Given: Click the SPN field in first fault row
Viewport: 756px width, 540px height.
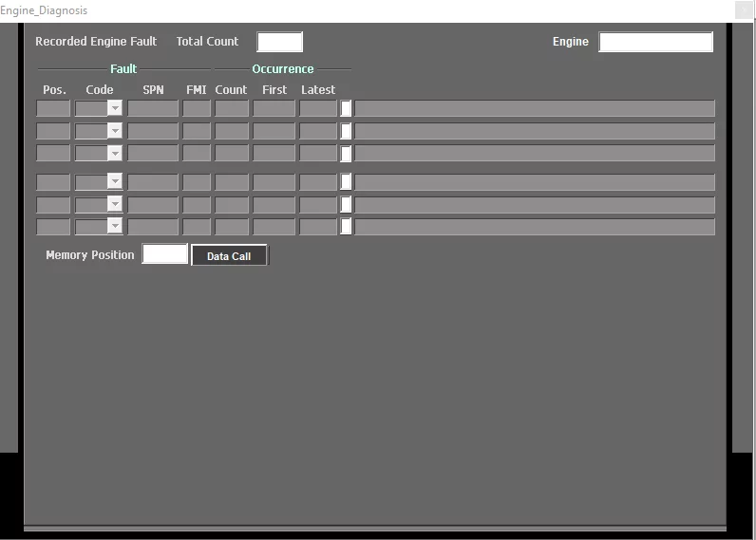Looking at the screenshot, I should (x=153, y=108).
